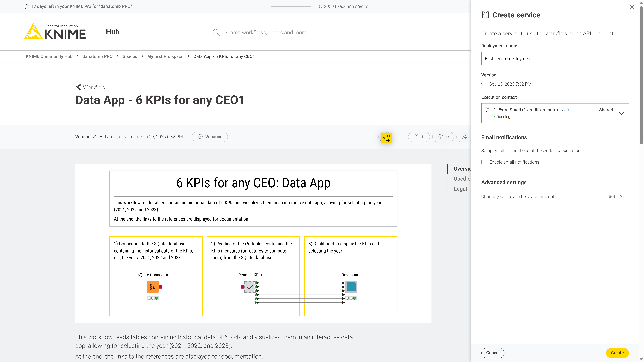Click the cloud download icon

pos(440,137)
